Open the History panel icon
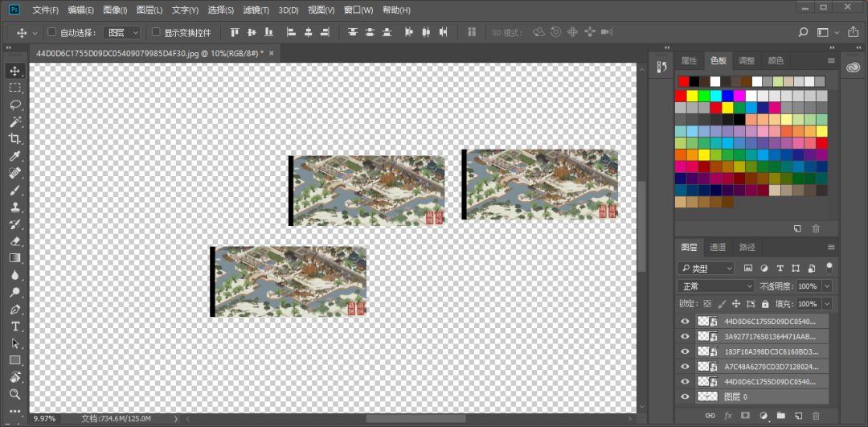 coord(661,67)
